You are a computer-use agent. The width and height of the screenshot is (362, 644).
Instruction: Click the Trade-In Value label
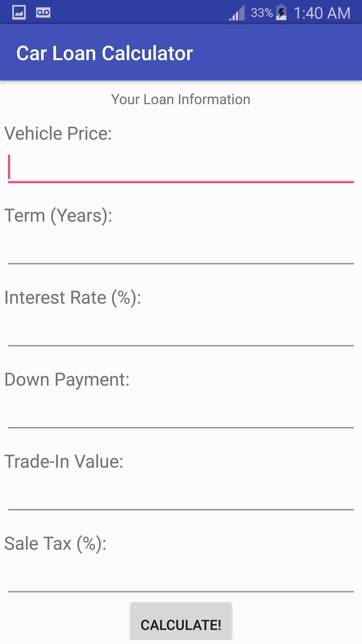(64, 462)
